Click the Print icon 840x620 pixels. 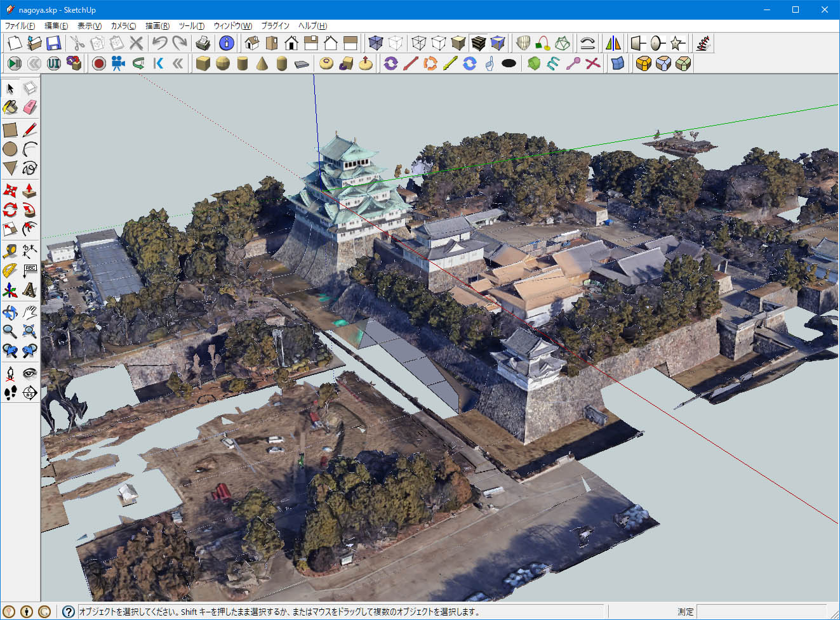tap(203, 43)
